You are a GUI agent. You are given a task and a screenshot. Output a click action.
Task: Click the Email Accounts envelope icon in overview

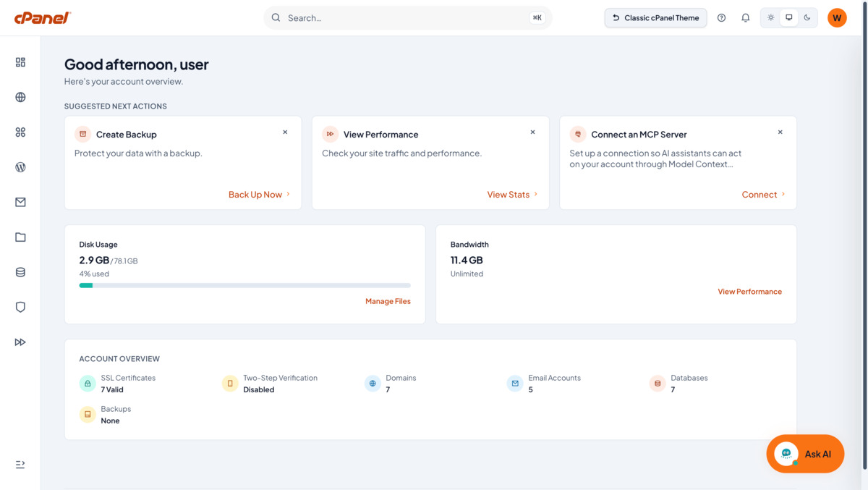pos(515,384)
